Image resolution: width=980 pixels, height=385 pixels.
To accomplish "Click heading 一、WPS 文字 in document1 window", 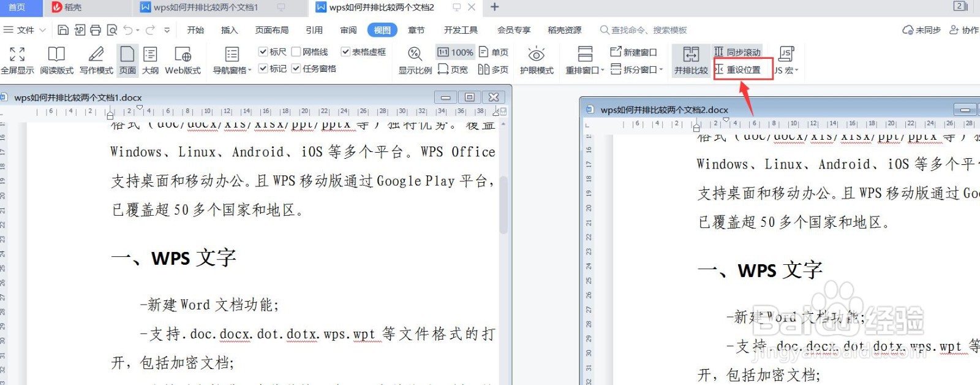I will 173,257.
